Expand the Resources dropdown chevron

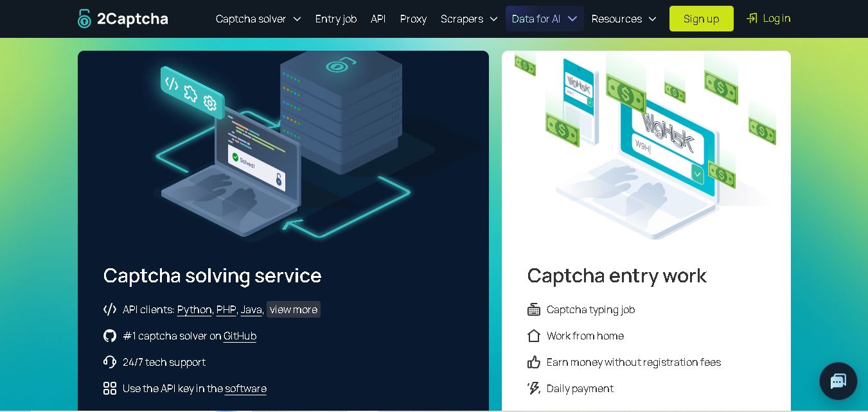tap(653, 19)
